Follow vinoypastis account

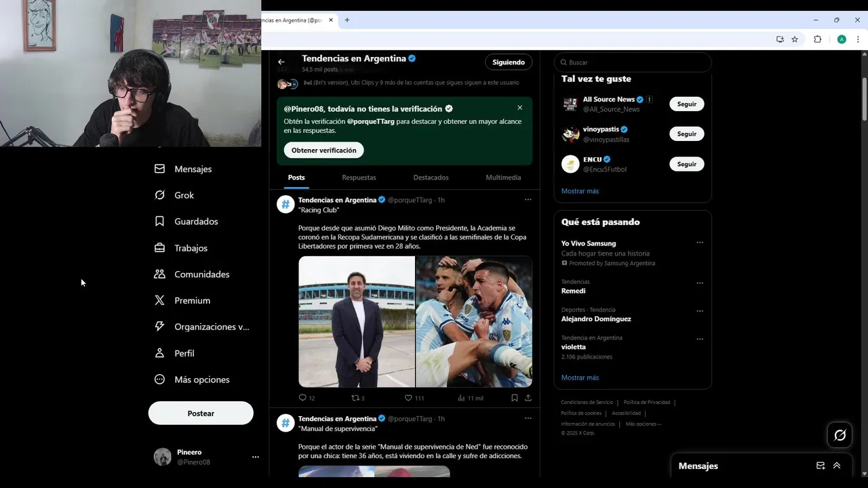click(687, 134)
